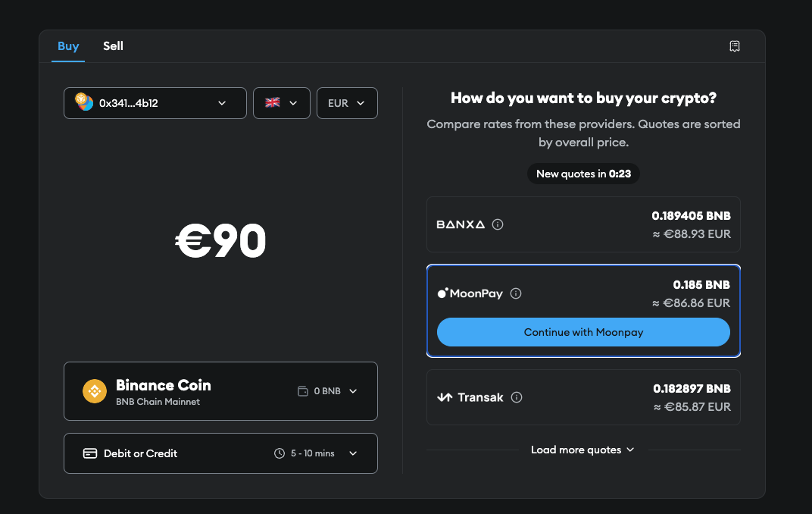Open the order history receipt icon
Viewport: 812px width, 514px height.
pos(734,46)
